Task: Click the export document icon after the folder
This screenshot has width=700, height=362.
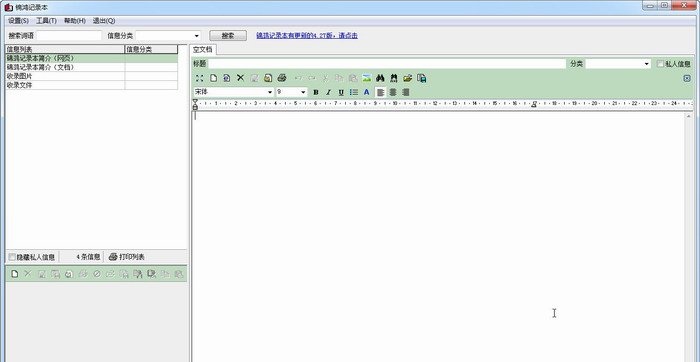Action: (x=421, y=78)
